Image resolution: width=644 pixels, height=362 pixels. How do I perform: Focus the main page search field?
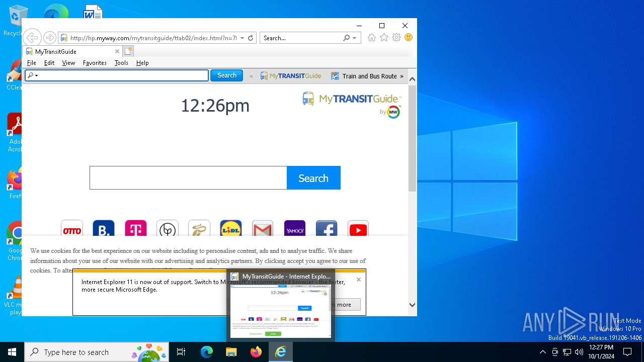(188, 178)
